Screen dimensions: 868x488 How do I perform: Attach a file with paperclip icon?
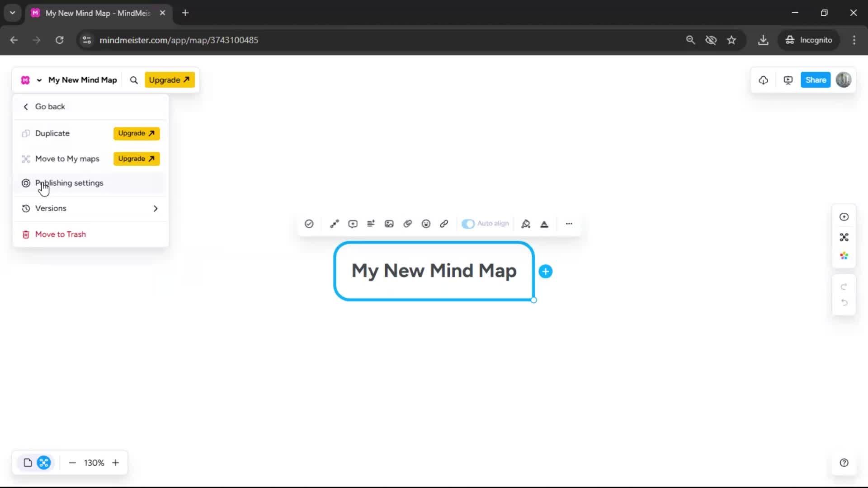pyautogui.click(x=408, y=224)
